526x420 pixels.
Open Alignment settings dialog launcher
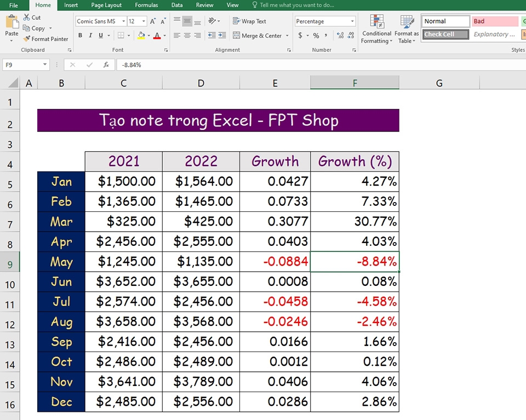tap(289, 50)
